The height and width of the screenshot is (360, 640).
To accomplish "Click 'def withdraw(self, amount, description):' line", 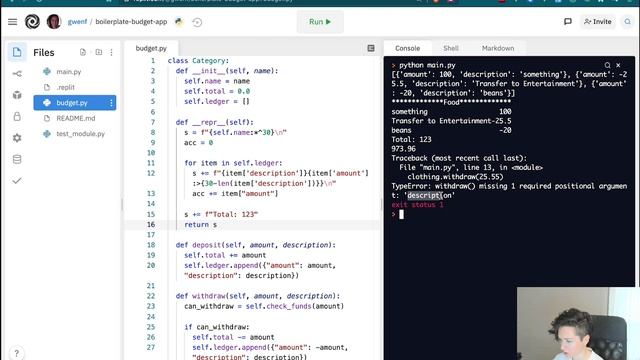I will 258,296.
